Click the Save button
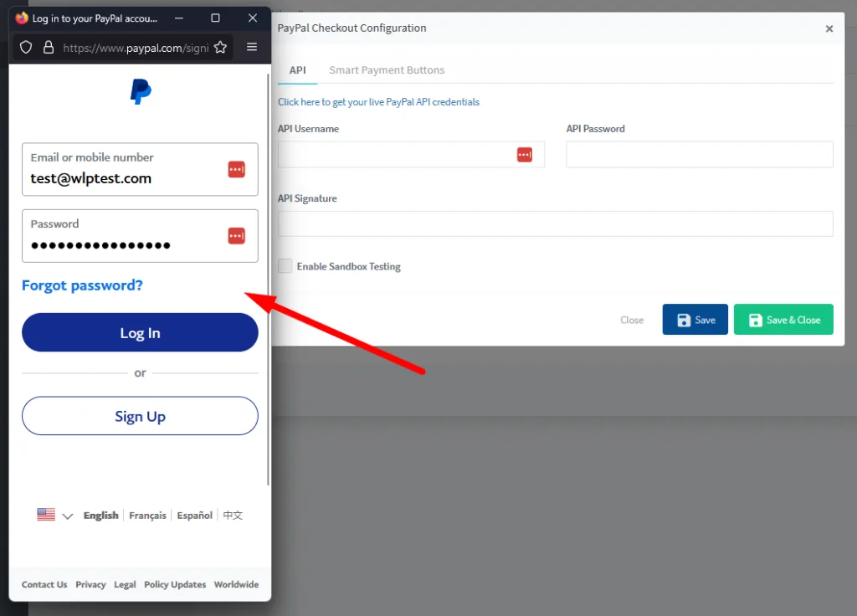The width and height of the screenshot is (857, 616). [695, 319]
